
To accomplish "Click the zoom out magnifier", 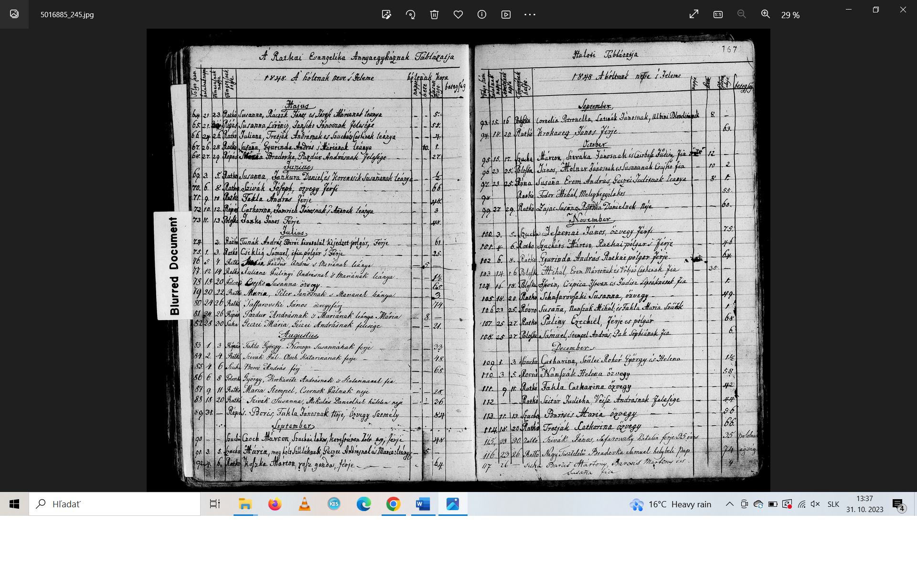I will [x=742, y=14].
